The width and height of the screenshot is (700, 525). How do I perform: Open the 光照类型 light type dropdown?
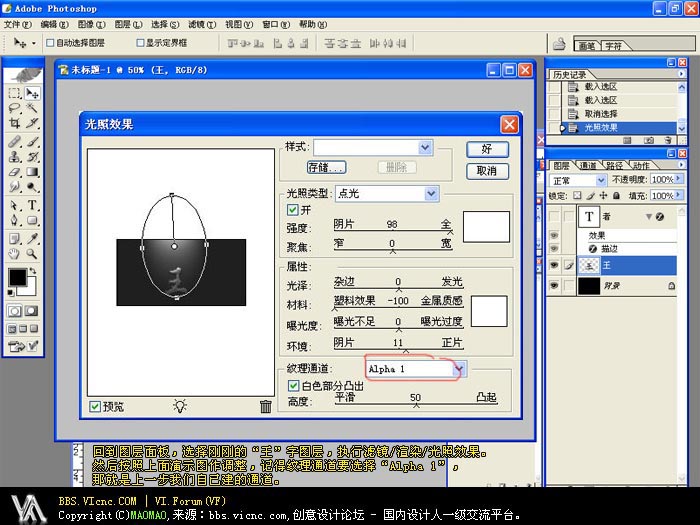click(x=431, y=193)
